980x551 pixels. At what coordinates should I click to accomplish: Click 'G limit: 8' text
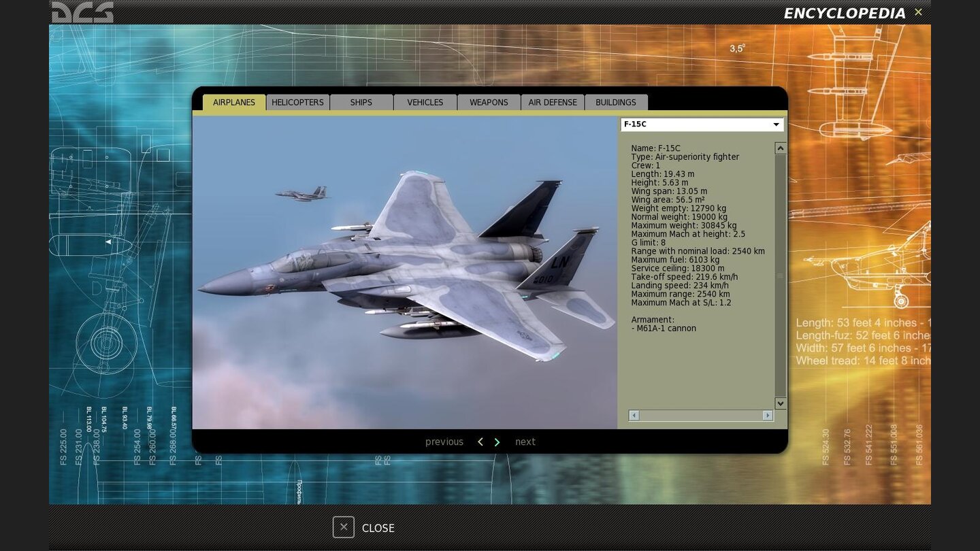click(649, 243)
